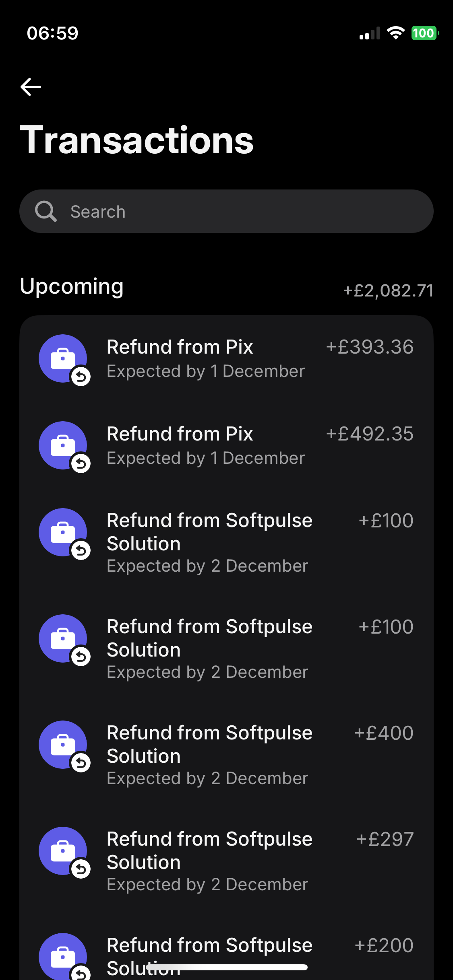
Task: Open Refund from Pix title for £492.35
Action: click(180, 434)
